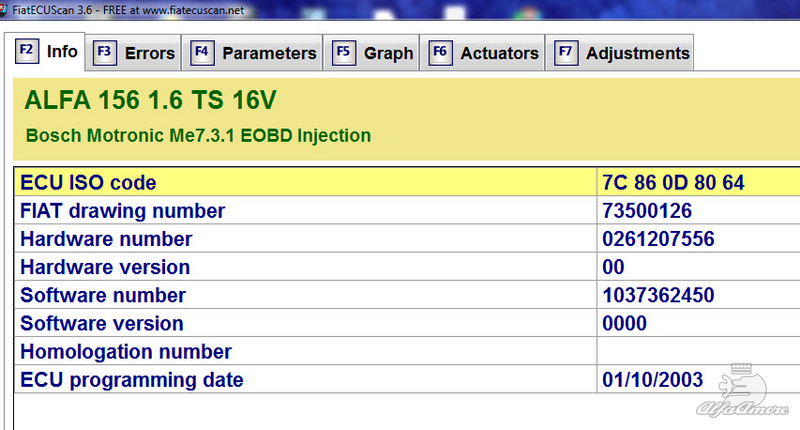
Task: Select the FIAT drawing number row
Action: [x=407, y=210]
